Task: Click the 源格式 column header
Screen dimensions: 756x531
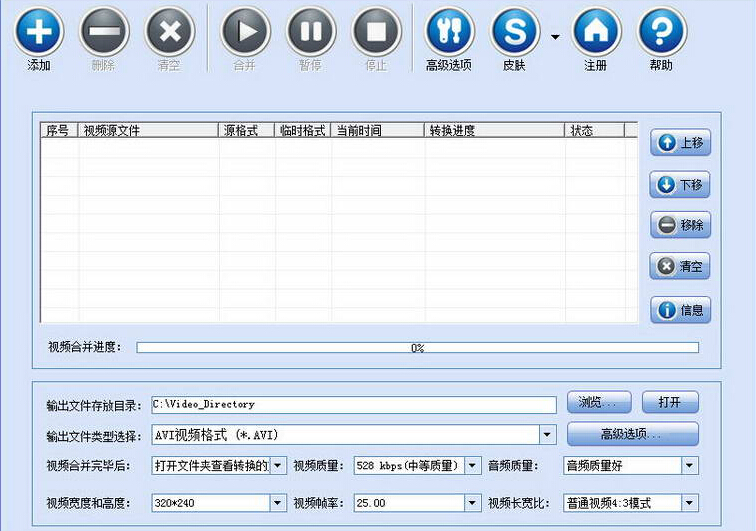Action: pyautogui.click(x=246, y=130)
